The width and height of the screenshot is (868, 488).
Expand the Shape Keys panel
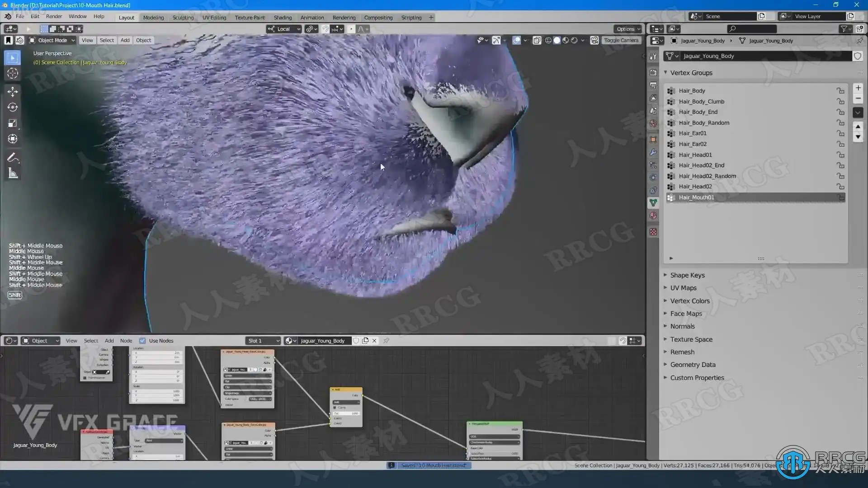[x=687, y=275]
